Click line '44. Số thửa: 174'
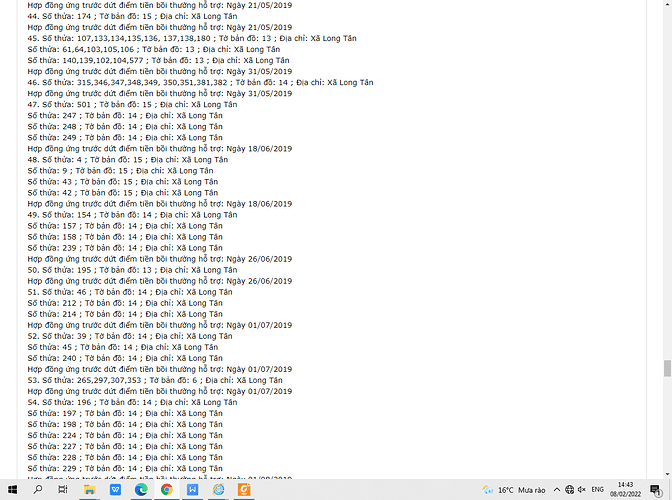672x500 pixels. [132, 16]
